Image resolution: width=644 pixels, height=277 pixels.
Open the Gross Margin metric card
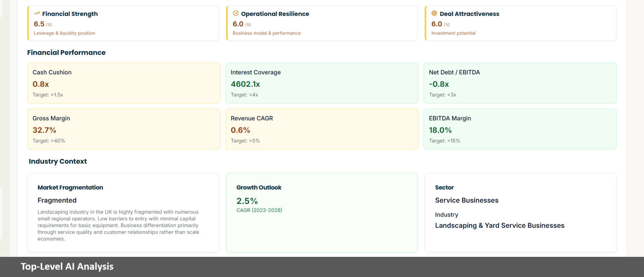point(123,129)
